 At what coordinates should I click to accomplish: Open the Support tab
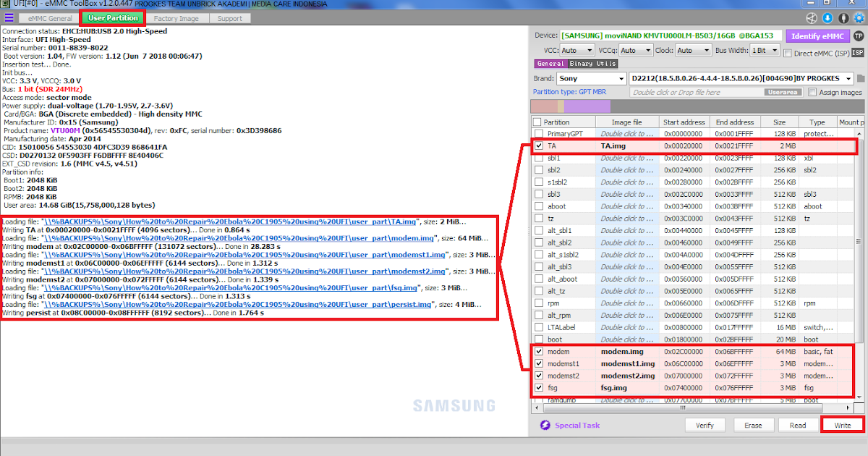pos(230,18)
